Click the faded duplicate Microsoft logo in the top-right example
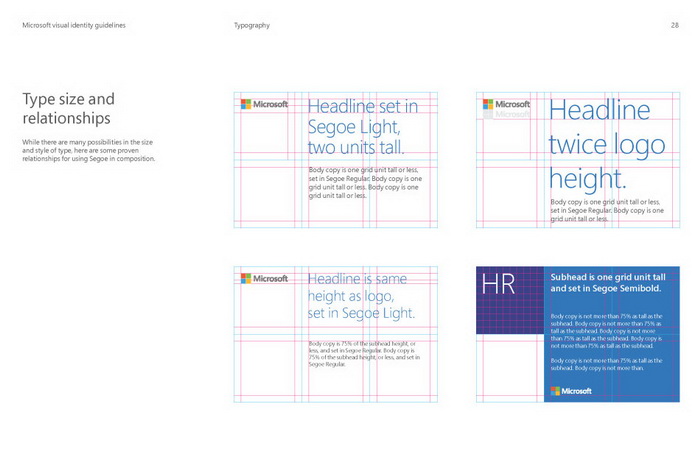The image size is (700, 452). (x=507, y=115)
